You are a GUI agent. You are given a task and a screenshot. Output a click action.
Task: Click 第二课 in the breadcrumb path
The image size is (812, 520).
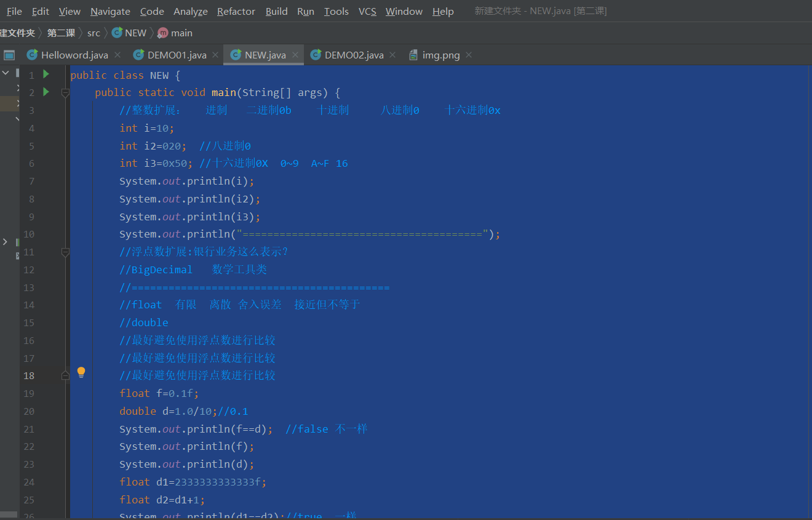click(61, 33)
